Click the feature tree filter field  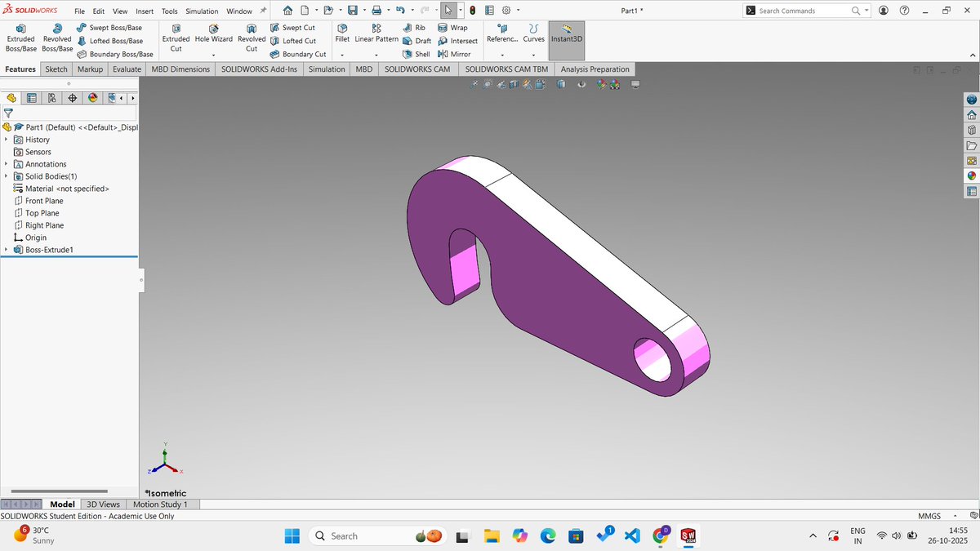pyautogui.click(x=69, y=113)
